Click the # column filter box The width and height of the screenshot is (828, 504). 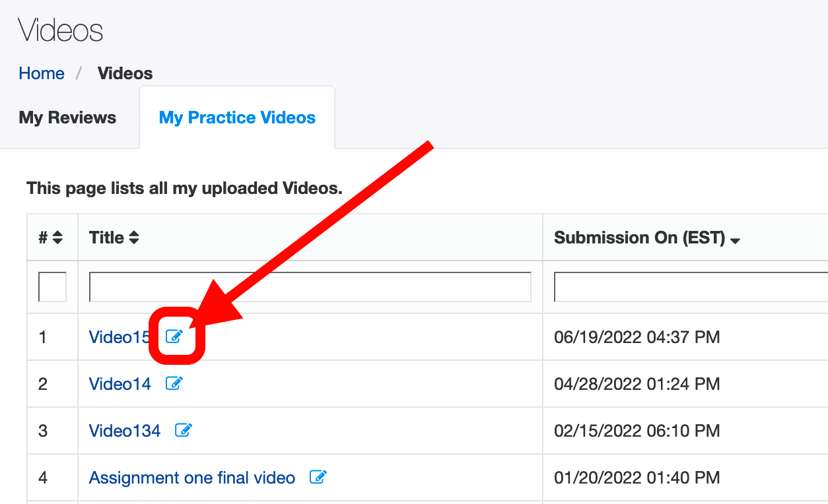pos(52,287)
